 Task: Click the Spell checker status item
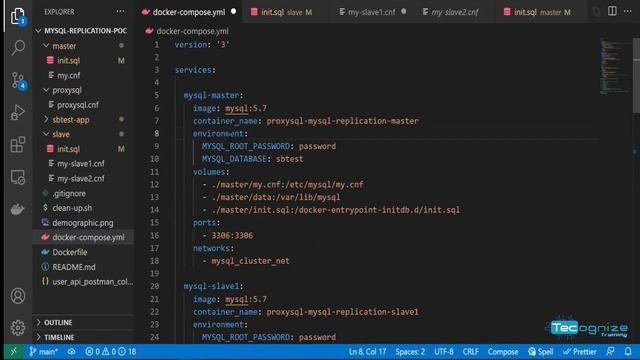pyautogui.click(x=541, y=351)
